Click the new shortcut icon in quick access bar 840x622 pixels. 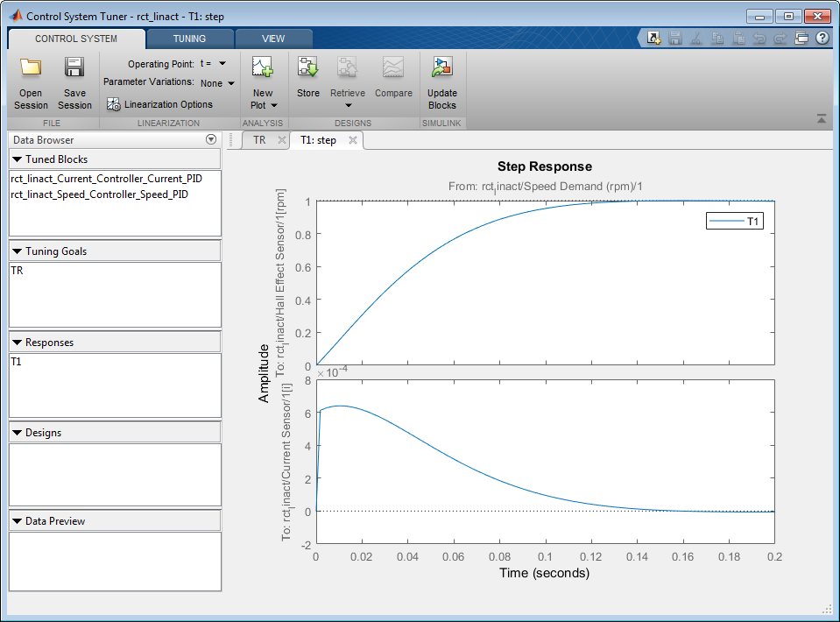tap(653, 39)
